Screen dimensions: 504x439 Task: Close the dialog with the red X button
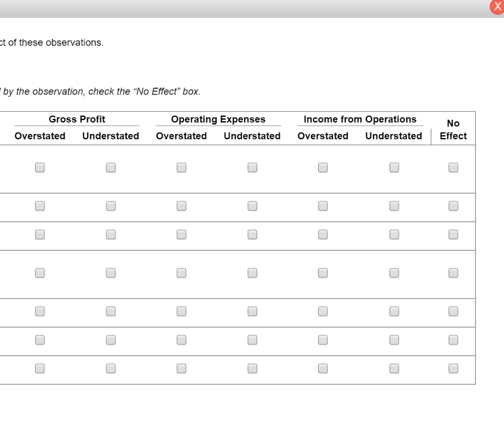click(497, 7)
